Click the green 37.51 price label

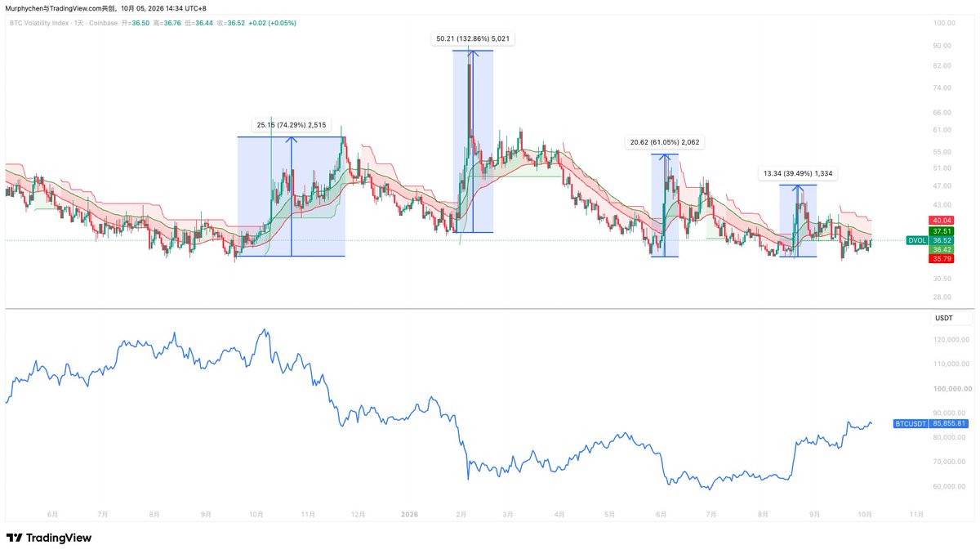pos(942,231)
